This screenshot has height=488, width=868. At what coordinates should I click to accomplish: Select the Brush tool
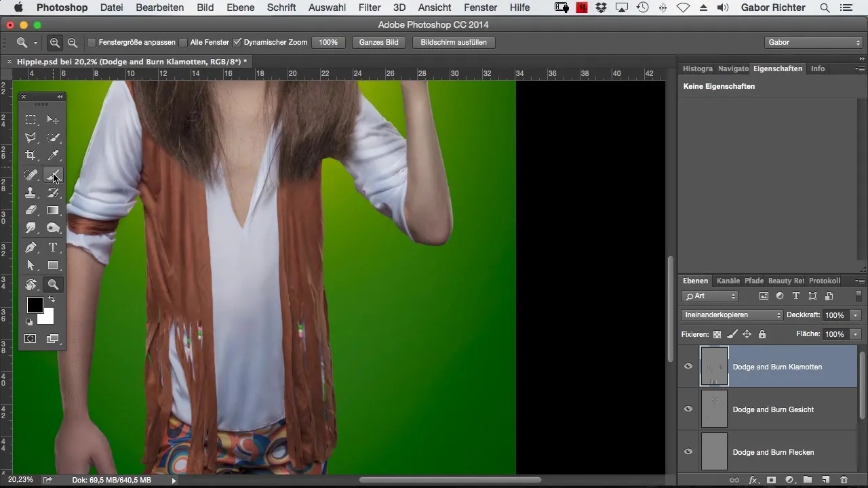click(x=53, y=175)
